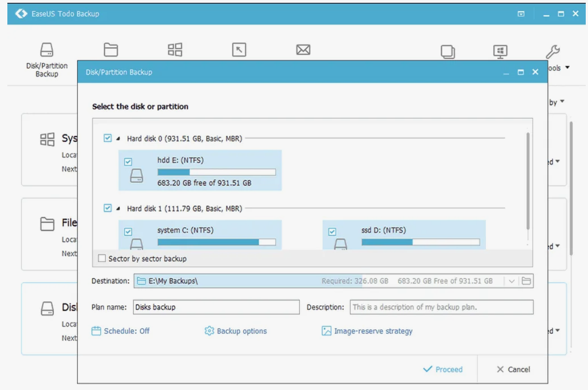This screenshot has width=588, height=390.
Task: Expand the Destination dropdown chevron
Action: coord(511,281)
